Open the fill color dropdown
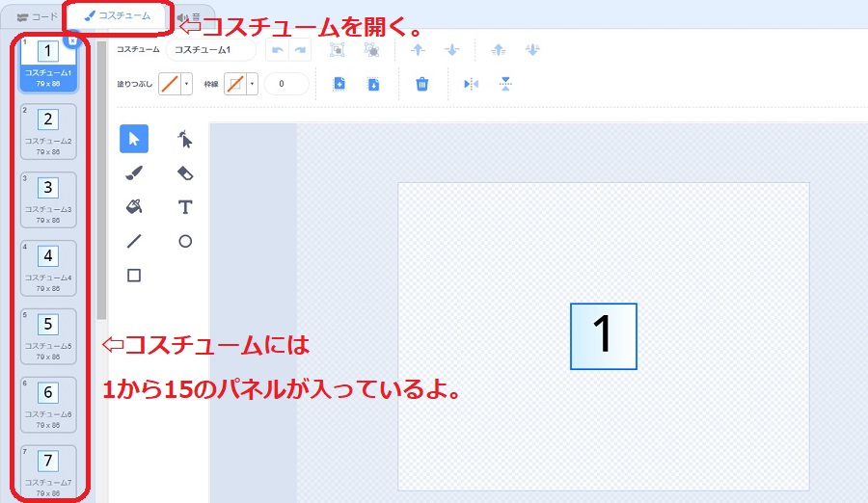 (x=186, y=84)
